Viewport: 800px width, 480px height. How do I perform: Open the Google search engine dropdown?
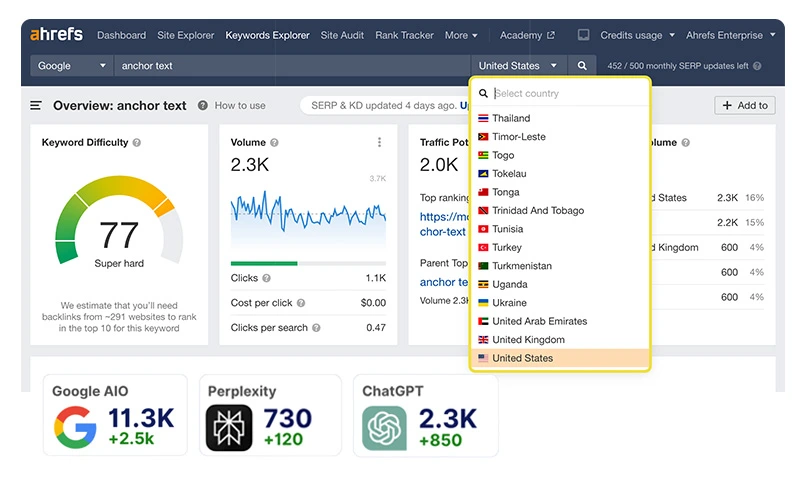click(72, 66)
